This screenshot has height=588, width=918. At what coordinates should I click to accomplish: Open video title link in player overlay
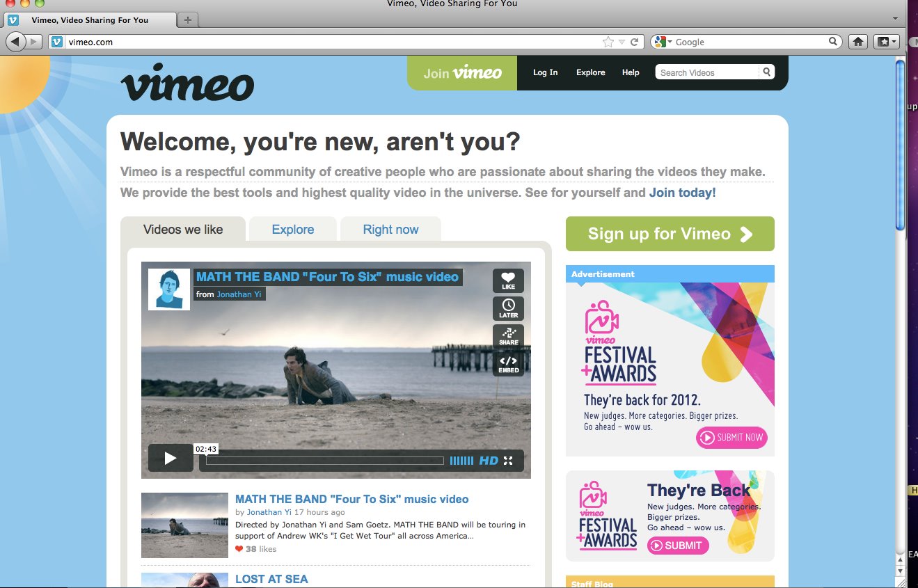point(327,277)
